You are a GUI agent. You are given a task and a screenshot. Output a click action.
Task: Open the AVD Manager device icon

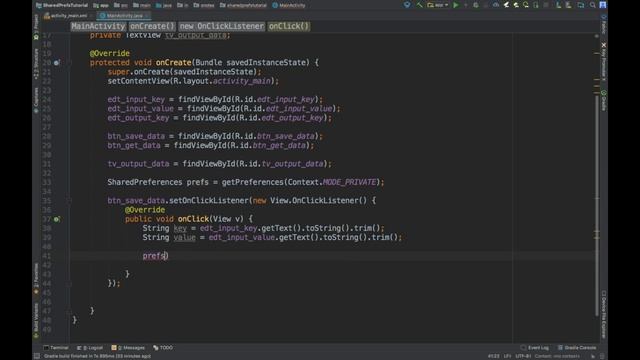(536, 5)
